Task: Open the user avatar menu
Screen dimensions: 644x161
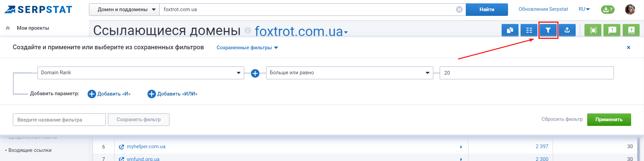Action: [x=630, y=9]
